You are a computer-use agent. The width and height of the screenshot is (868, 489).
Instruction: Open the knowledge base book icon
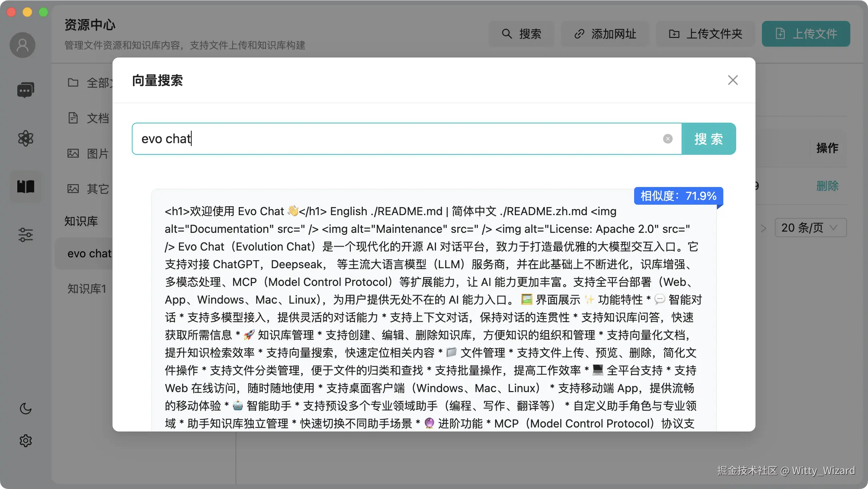pyautogui.click(x=25, y=187)
